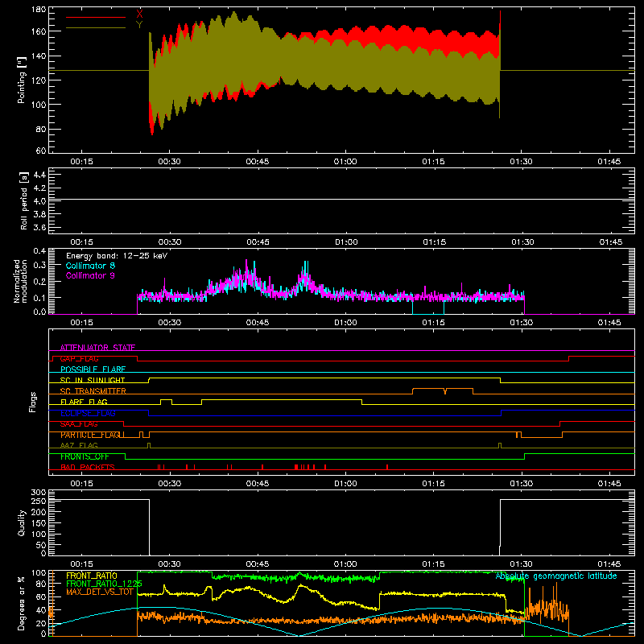Click the 'Energy band: 12-25 keV' annotation
This screenshot has width=644, height=644.
tap(117, 256)
